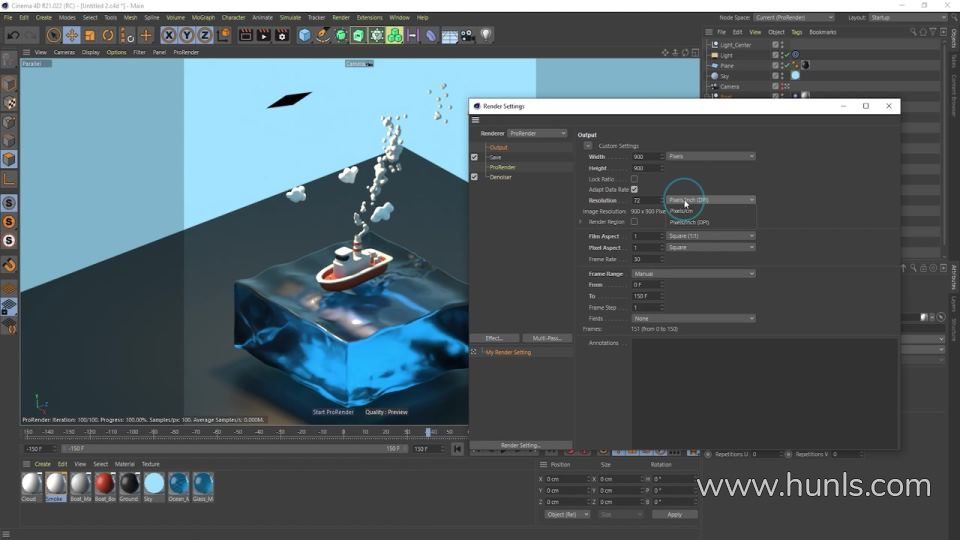Select the red Boat material swatch
This screenshot has width=960, height=540.
click(104, 484)
